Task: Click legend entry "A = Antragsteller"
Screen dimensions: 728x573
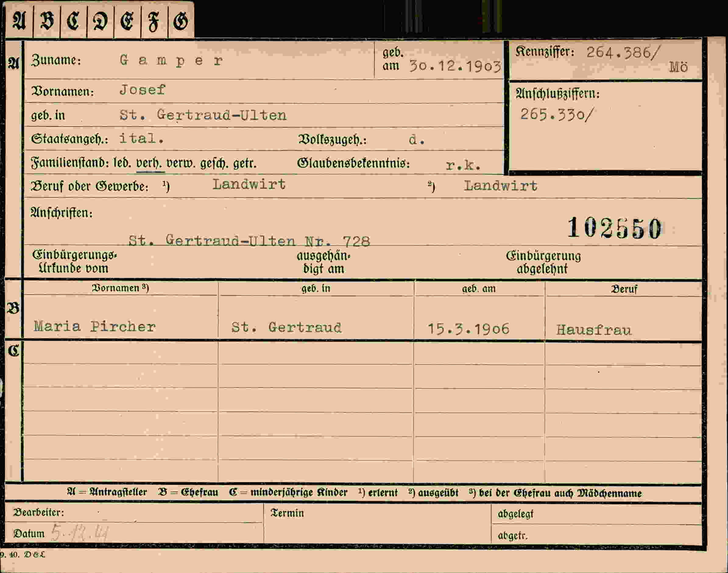Action: tap(107, 492)
